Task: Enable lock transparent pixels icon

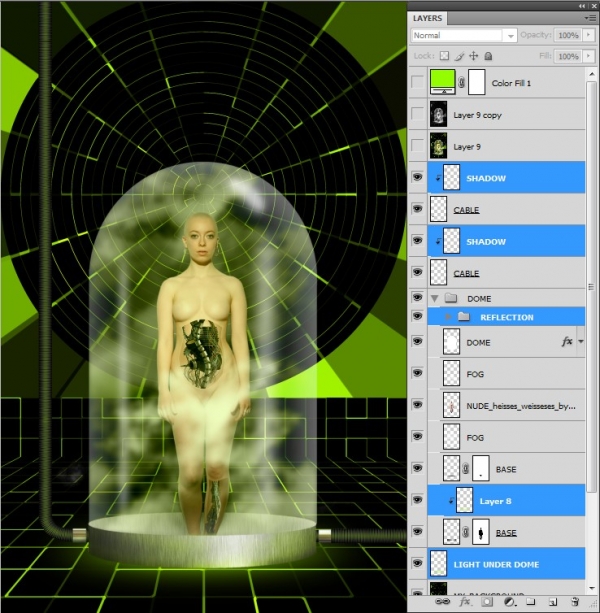Action: click(444, 56)
